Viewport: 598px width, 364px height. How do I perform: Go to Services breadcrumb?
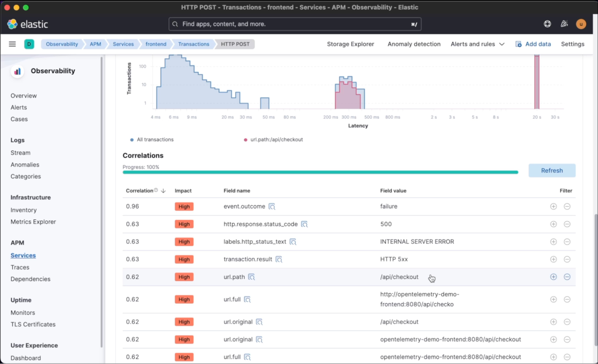(123, 44)
